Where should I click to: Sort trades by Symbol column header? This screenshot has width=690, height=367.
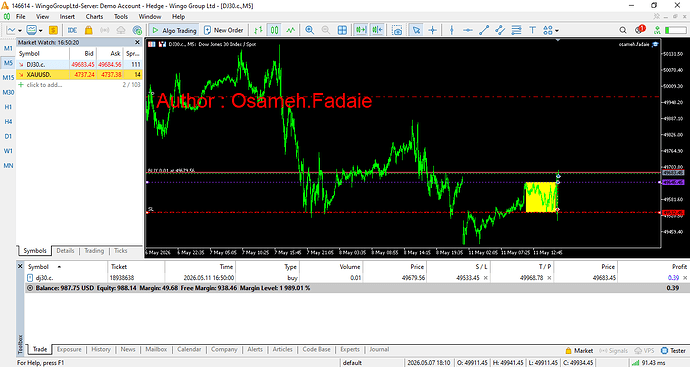[x=38, y=267]
